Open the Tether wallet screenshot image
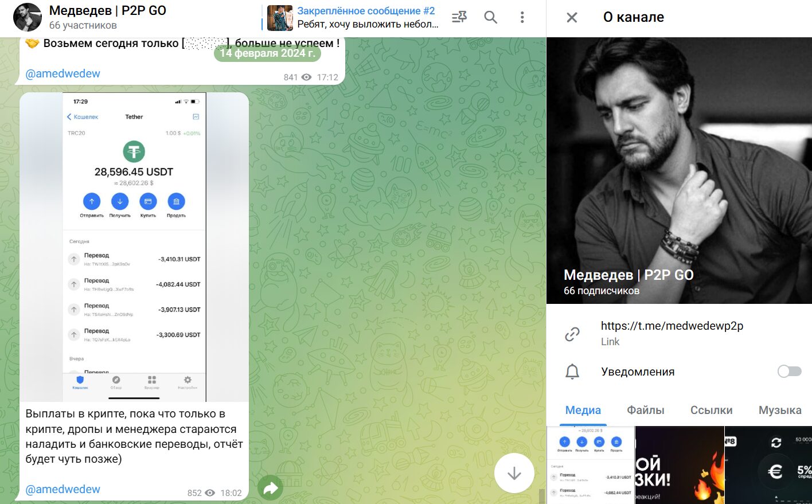Screen dimensions: 812x504 click(134, 247)
